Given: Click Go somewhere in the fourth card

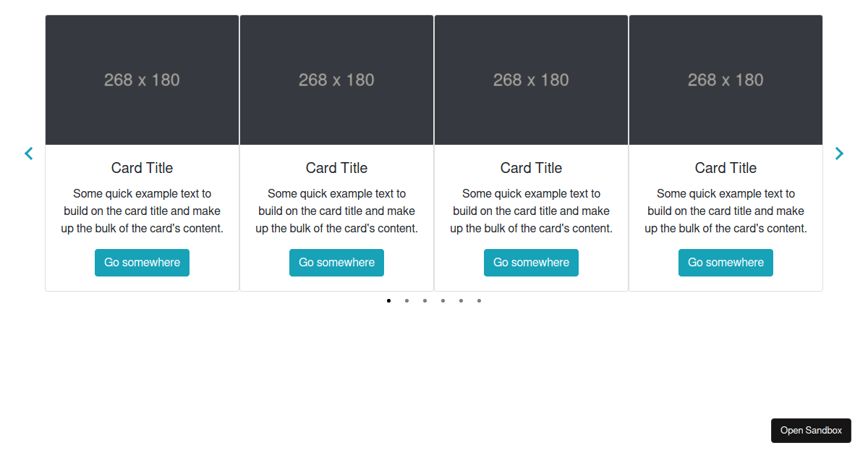Looking at the screenshot, I should [x=726, y=263].
